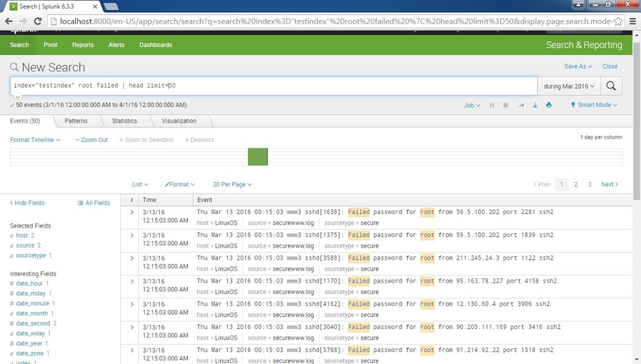The width and height of the screenshot is (641, 364).
Task: Open the Format Timeline dropdown
Action: coord(35,139)
